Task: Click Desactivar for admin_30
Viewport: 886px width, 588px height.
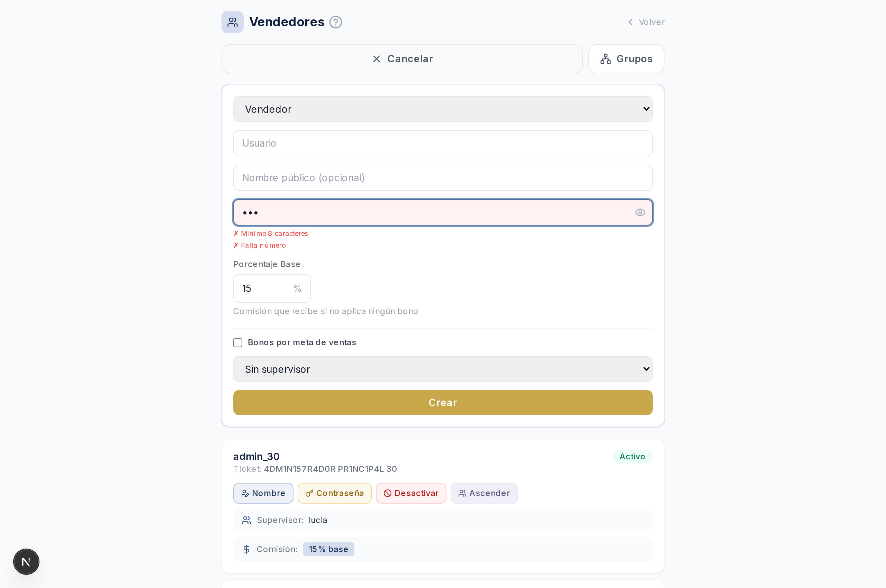Action: (411, 493)
